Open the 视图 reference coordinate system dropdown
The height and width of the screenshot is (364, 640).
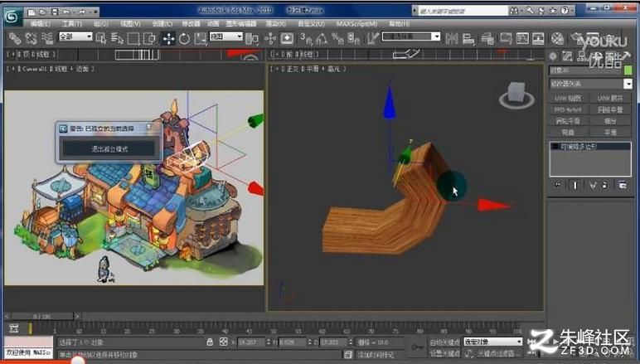[x=226, y=36]
